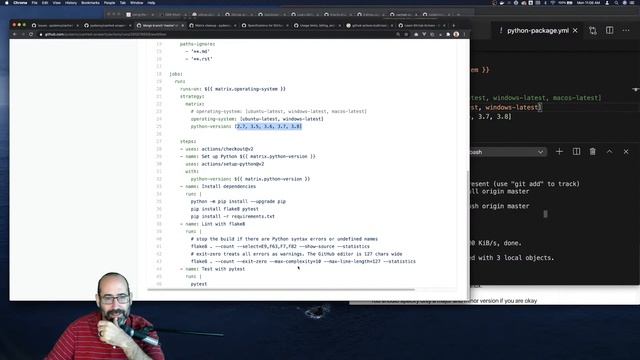Open the Chrome application menu

tap(20, 3)
